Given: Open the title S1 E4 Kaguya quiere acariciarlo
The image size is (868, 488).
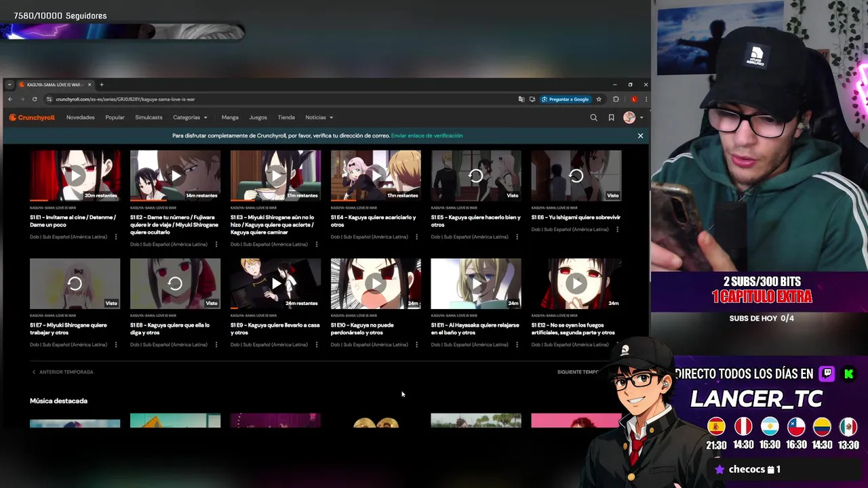Looking at the screenshot, I should coord(374,221).
